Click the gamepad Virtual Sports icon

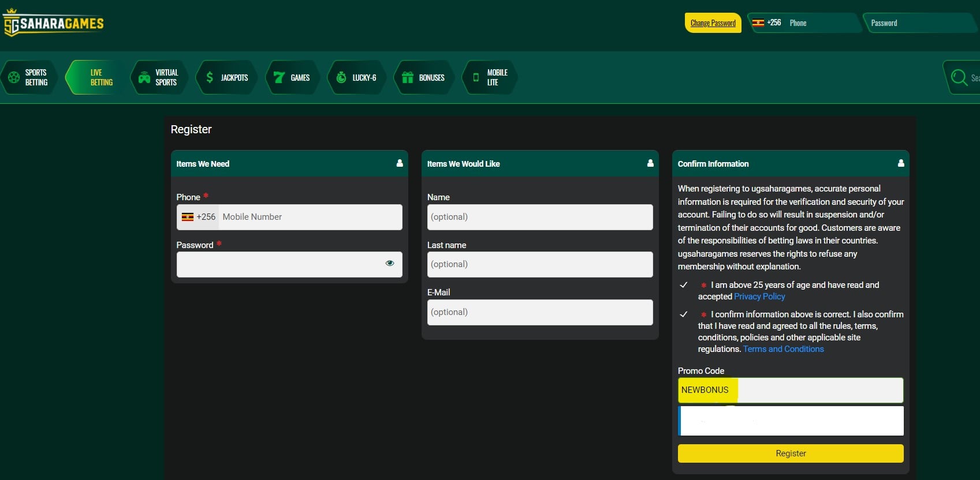(144, 77)
